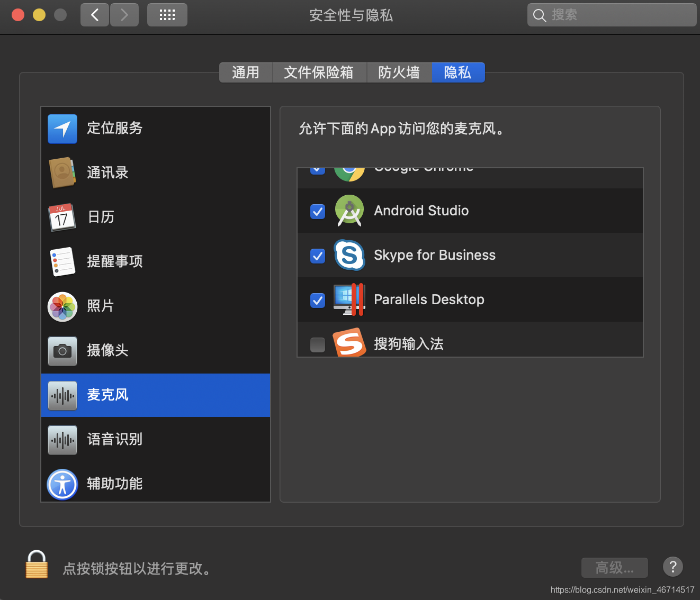700x600 pixels.
Task: Switch to the 防火墙 (Firewall) tab
Action: [399, 72]
